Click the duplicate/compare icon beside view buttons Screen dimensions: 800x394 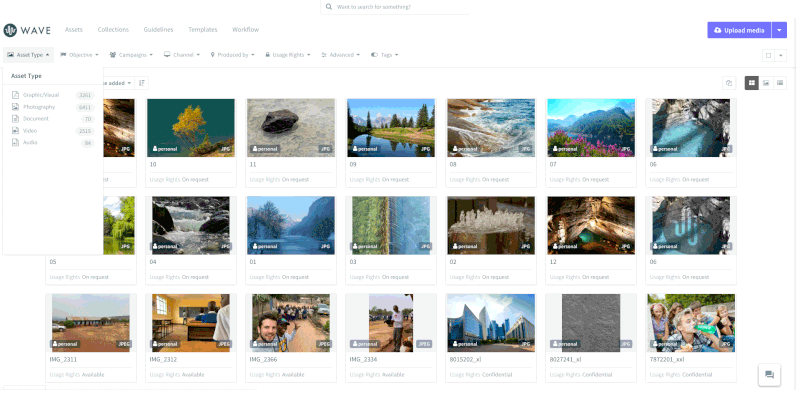pos(729,83)
